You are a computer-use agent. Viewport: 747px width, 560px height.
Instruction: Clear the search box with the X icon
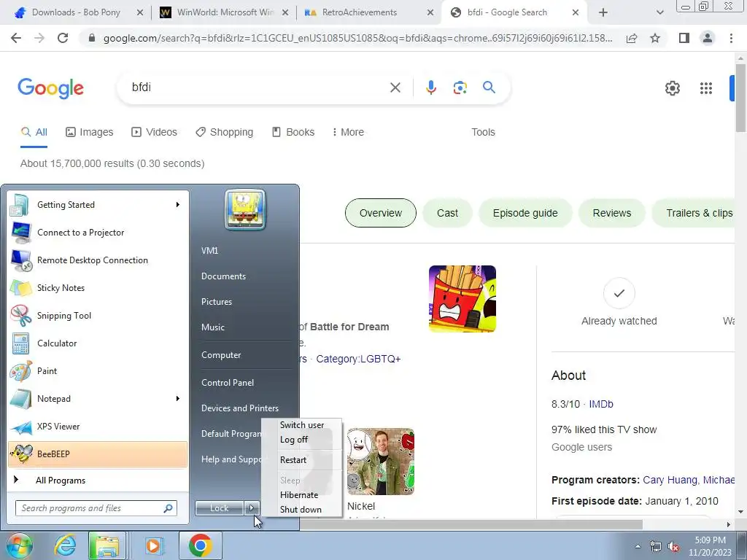tap(395, 87)
